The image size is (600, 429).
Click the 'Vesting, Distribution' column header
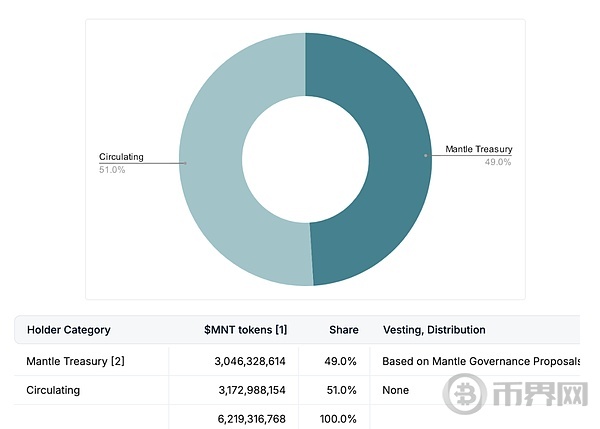pos(434,330)
